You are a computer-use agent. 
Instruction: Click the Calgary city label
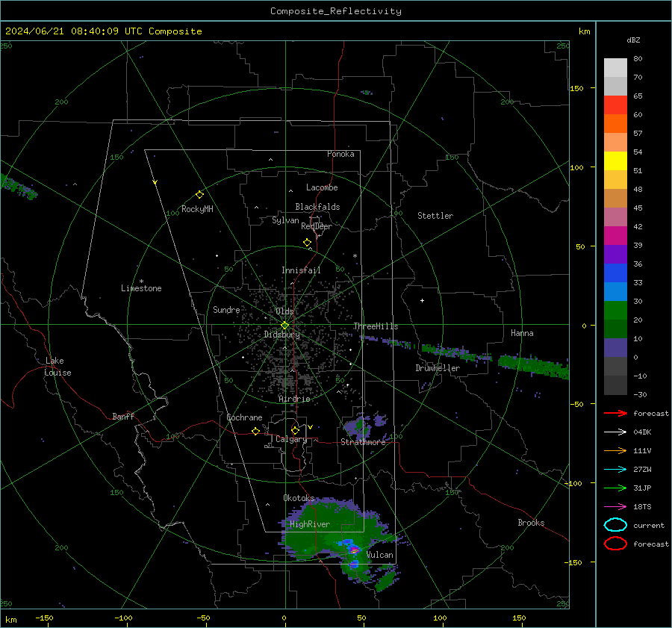point(291,439)
